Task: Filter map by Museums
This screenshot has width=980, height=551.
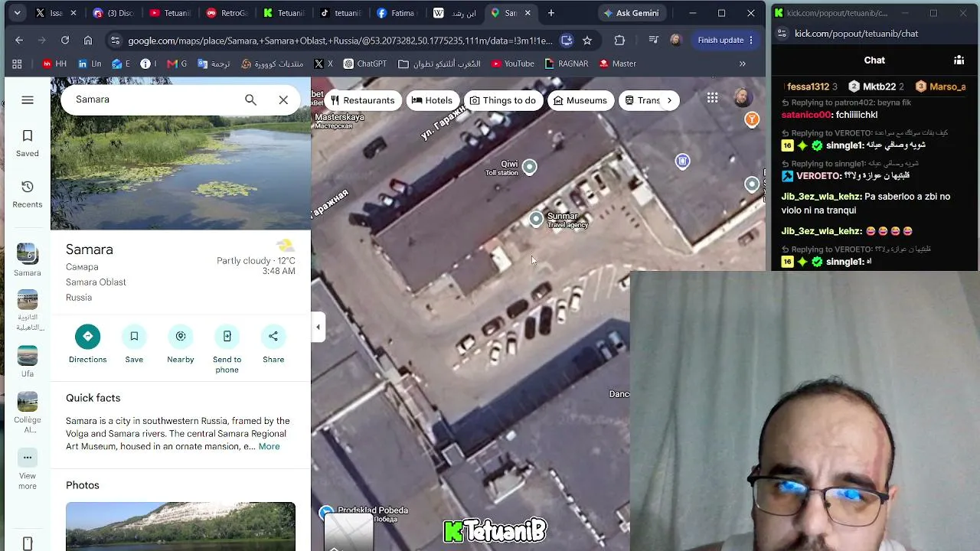Action: coord(580,100)
